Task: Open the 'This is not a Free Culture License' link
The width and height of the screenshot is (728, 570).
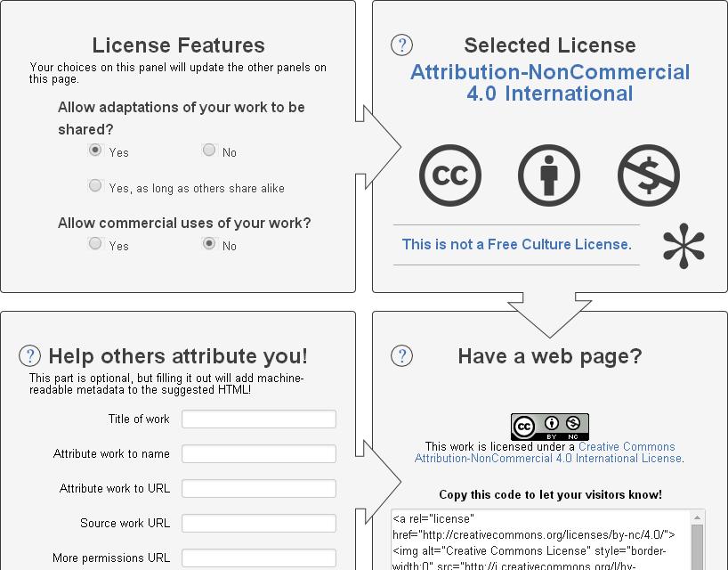Action: coord(517,244)
